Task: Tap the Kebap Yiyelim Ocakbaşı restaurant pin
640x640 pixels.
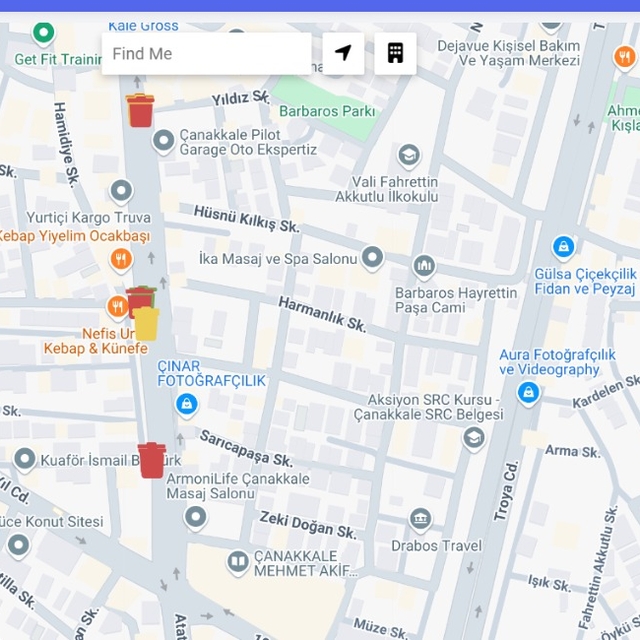Action: point(120,260)
